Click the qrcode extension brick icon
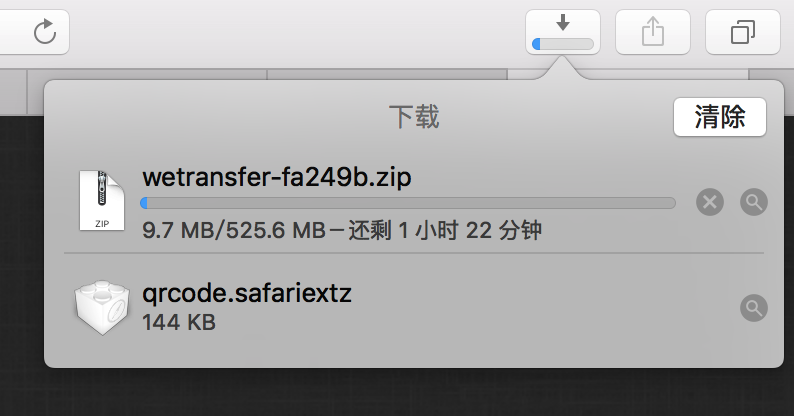 [101, 305]
